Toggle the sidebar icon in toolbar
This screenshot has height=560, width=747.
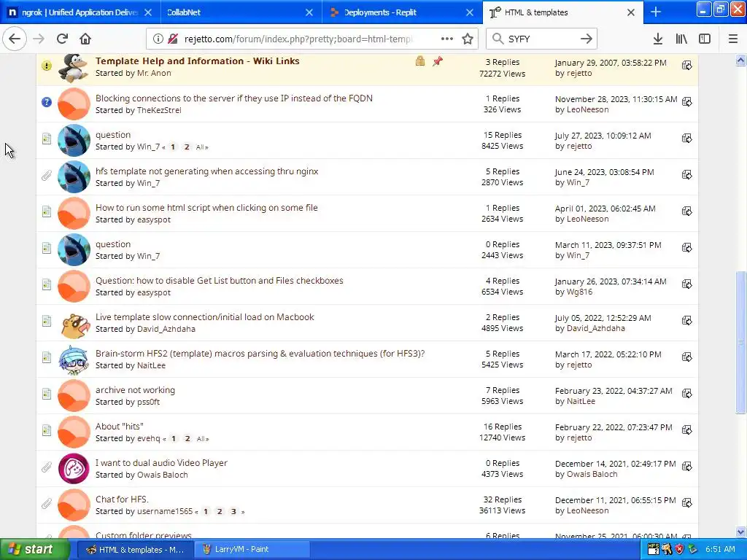click(x=705, y=39)
